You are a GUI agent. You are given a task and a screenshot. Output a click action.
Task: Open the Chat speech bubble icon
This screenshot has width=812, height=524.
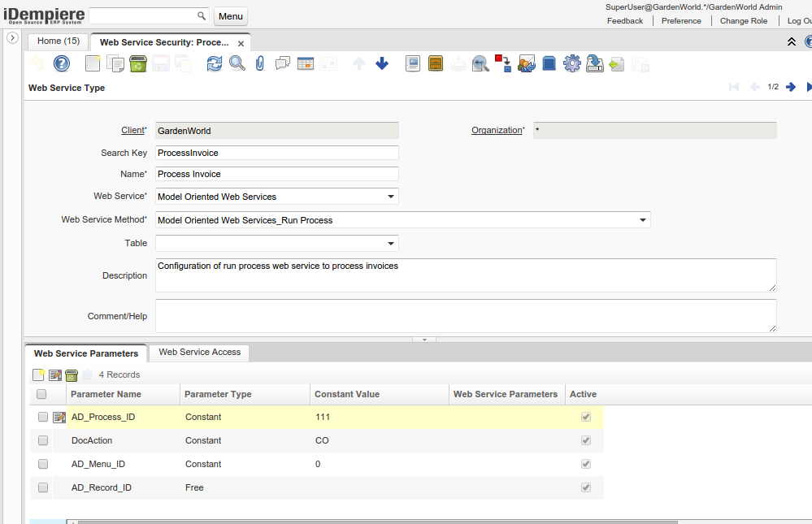283,63
